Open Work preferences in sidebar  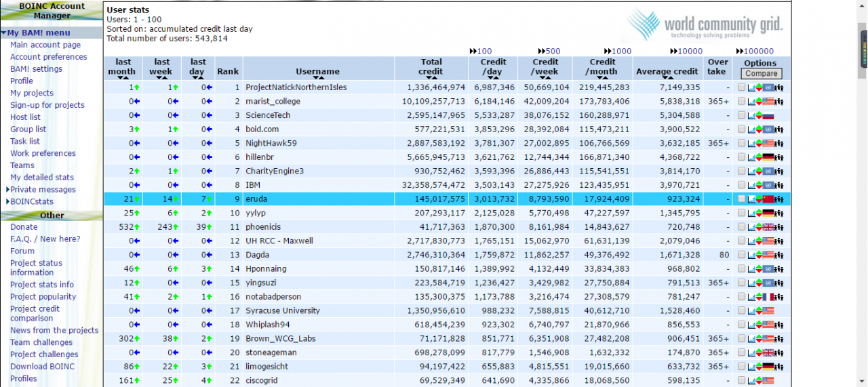tap(43, 153)
